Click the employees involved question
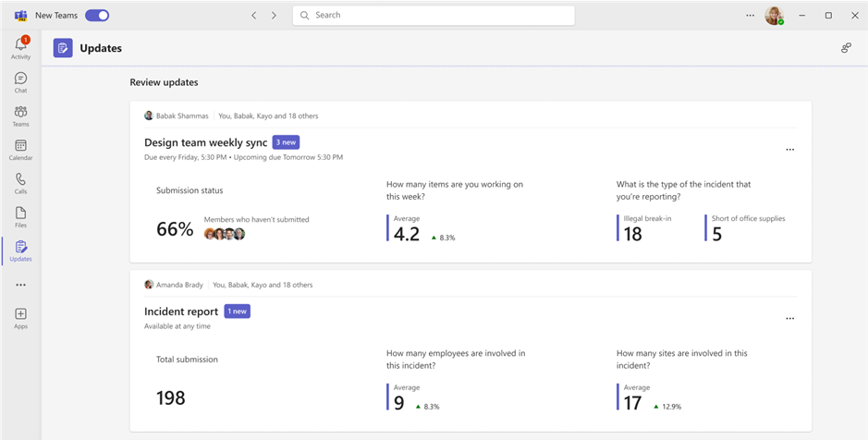The width and height of the screenshot is (868, 440). click(456, 360)
